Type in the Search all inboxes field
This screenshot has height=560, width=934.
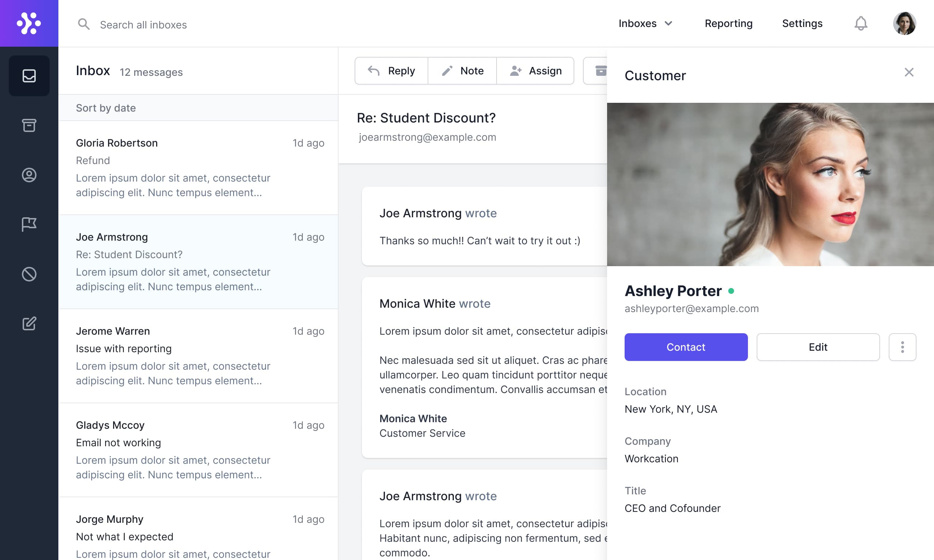click(143, 24)
